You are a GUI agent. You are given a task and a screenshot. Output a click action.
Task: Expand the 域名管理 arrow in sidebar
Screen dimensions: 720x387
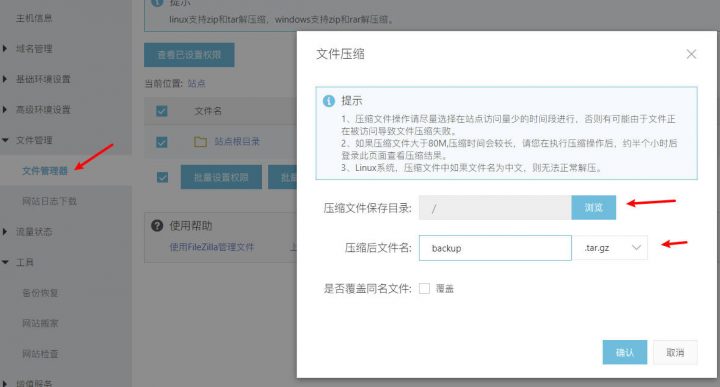click(5, 48)
